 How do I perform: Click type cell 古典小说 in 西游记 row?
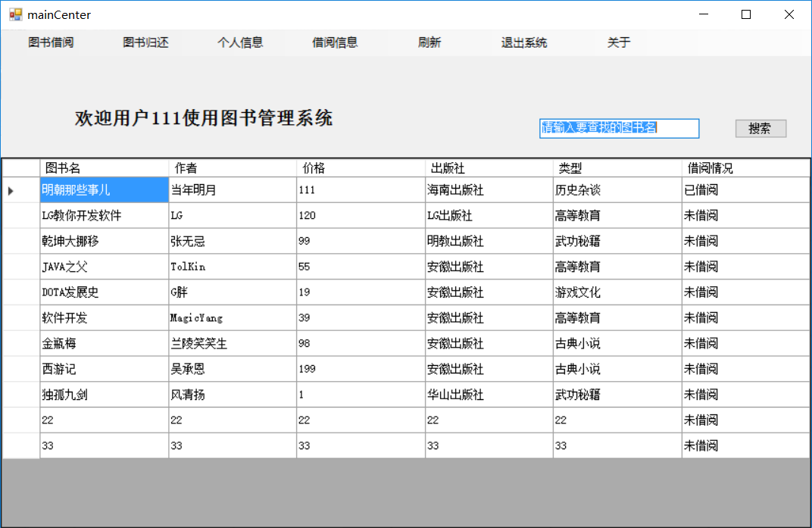click(617, 369)
